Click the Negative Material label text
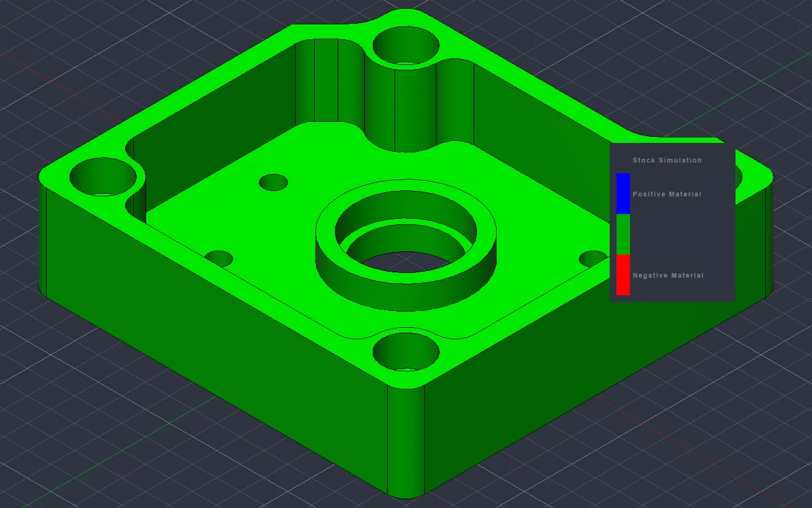 (x=668, y=276)
